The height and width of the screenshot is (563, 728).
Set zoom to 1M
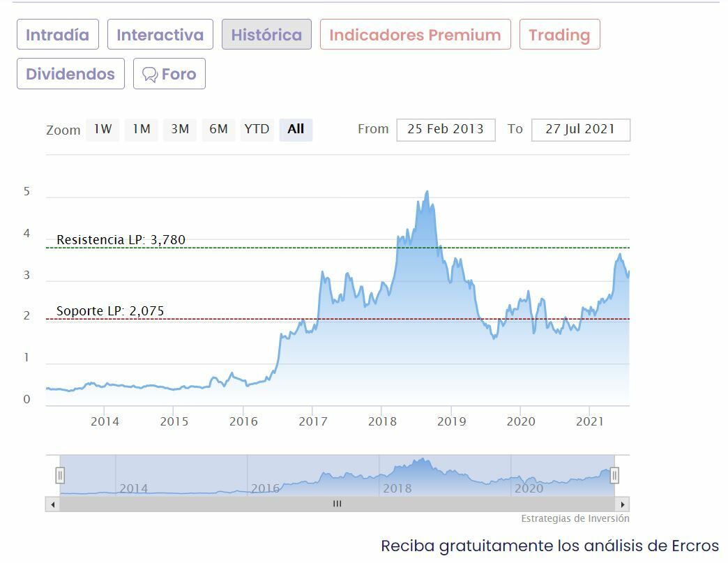[141, 129]
